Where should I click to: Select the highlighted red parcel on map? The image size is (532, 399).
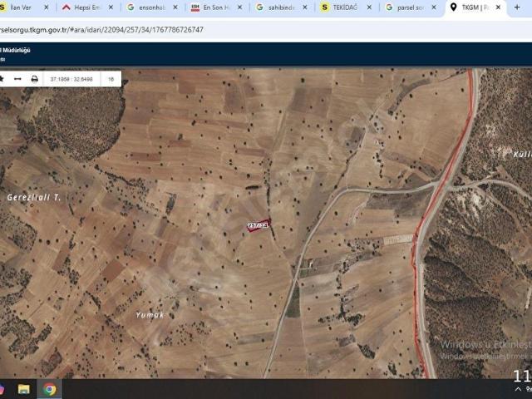coord(259,225)
